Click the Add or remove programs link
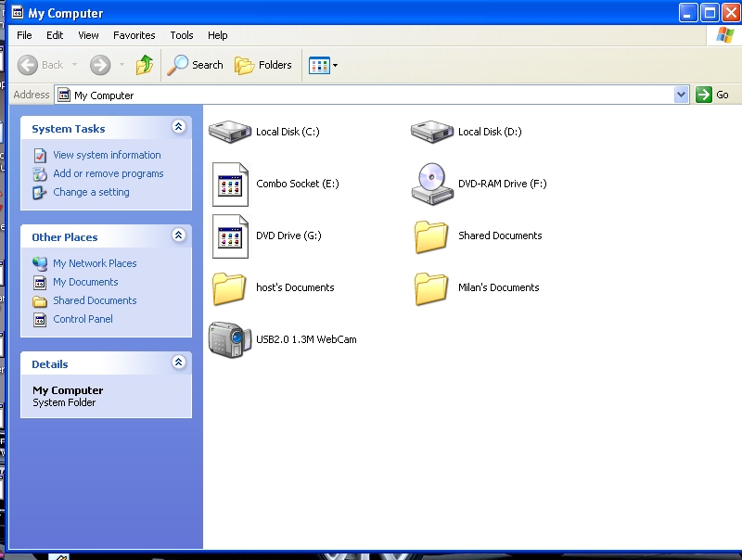This screenshot has height=560, width=742. point(108,173)
